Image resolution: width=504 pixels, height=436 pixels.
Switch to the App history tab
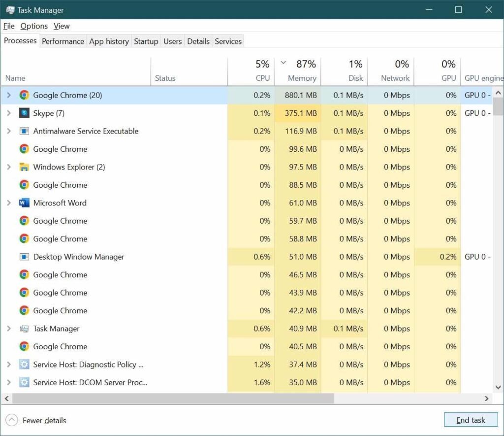click(109, 41)
